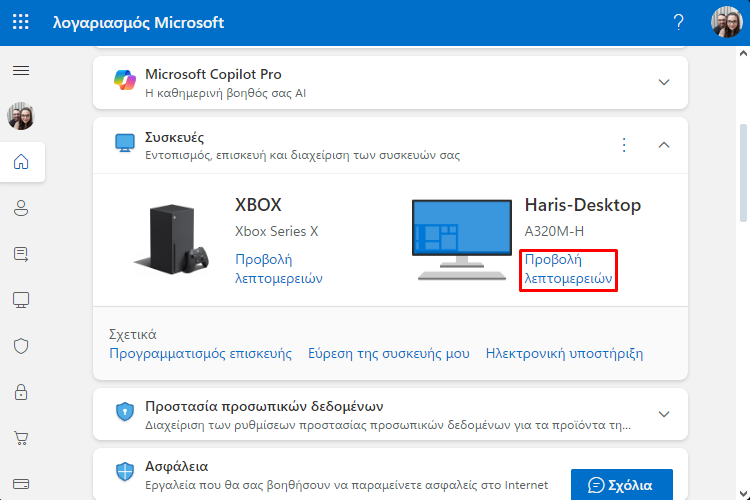This screenshot has width=750, height=500.
Task: Expand Προστασία προσωπικών δεδομένων section
Action: (x=664, y=414)
